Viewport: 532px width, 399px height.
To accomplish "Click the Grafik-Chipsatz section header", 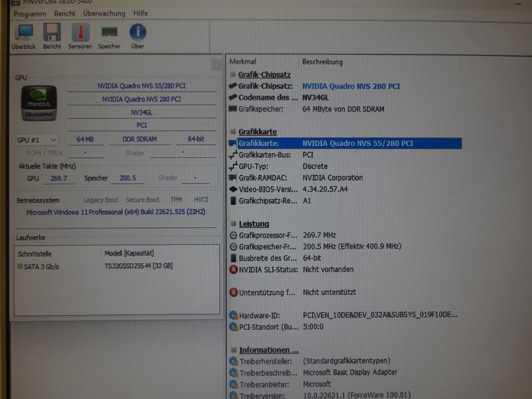I will click(264, 74).
